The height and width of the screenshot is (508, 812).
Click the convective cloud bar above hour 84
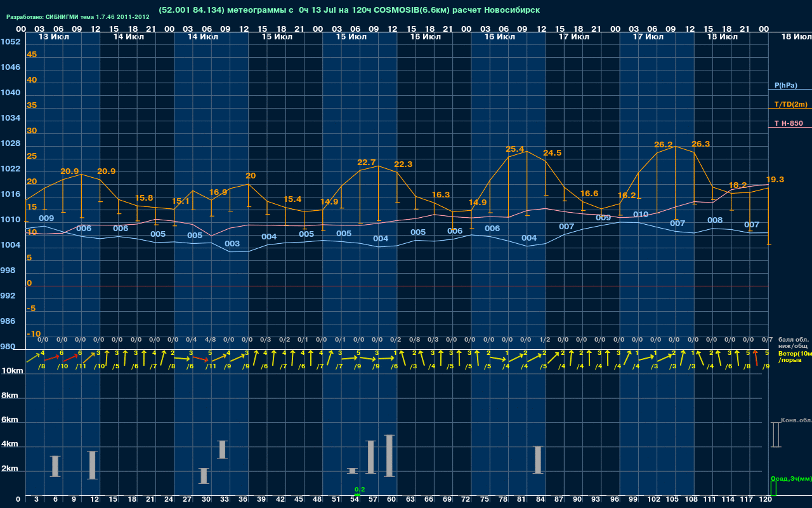(538, 460)
